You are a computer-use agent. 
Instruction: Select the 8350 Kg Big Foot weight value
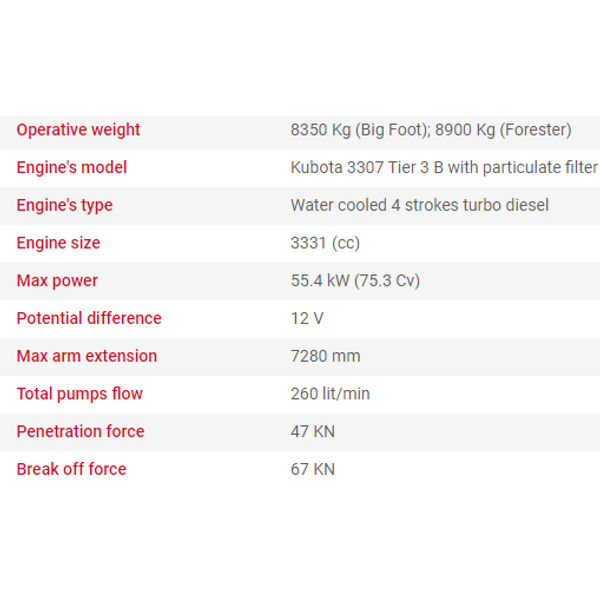coord(360,130)
